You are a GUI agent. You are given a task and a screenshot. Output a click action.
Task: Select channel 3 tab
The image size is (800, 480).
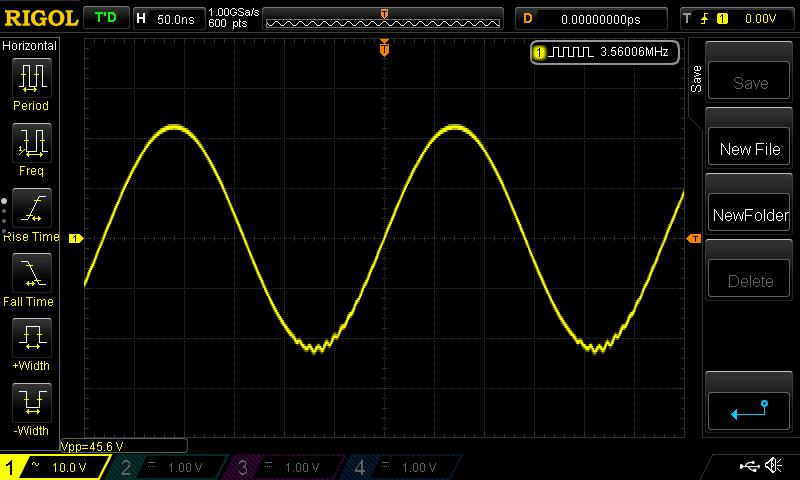click(x=286, y=467)
